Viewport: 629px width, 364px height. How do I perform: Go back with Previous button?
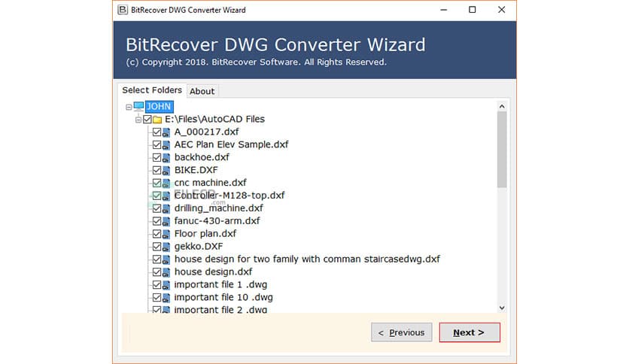[402, 332]
